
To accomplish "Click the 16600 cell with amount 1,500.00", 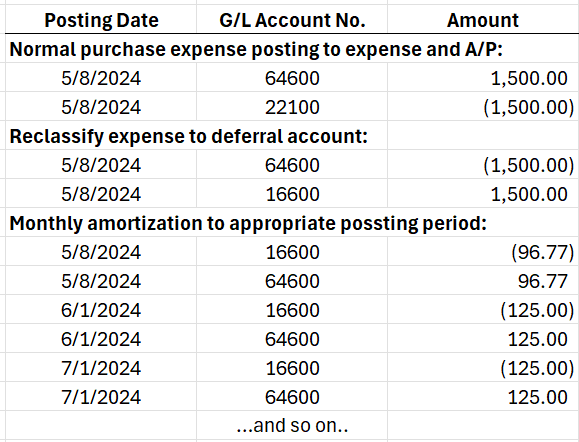I will pos(292,194).
